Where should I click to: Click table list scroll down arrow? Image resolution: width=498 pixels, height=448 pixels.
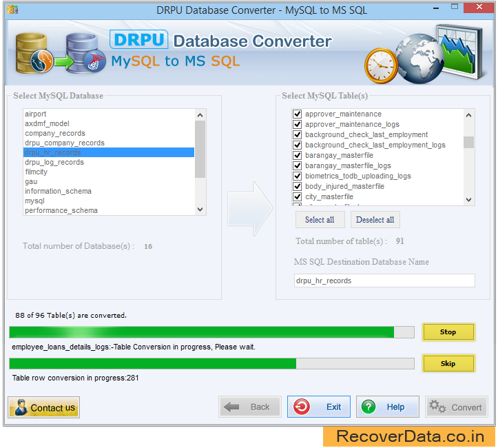tap(469, 200)
